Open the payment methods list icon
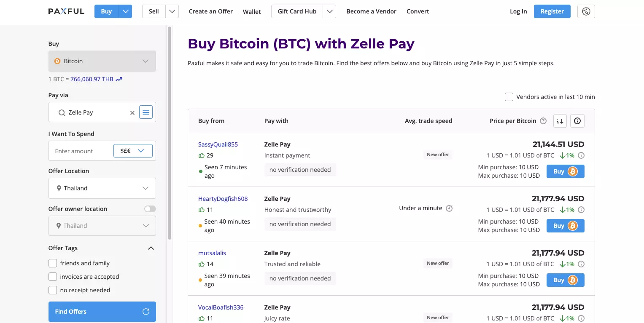The height and width of the screenshot is (323, 644). click(146, 112)
